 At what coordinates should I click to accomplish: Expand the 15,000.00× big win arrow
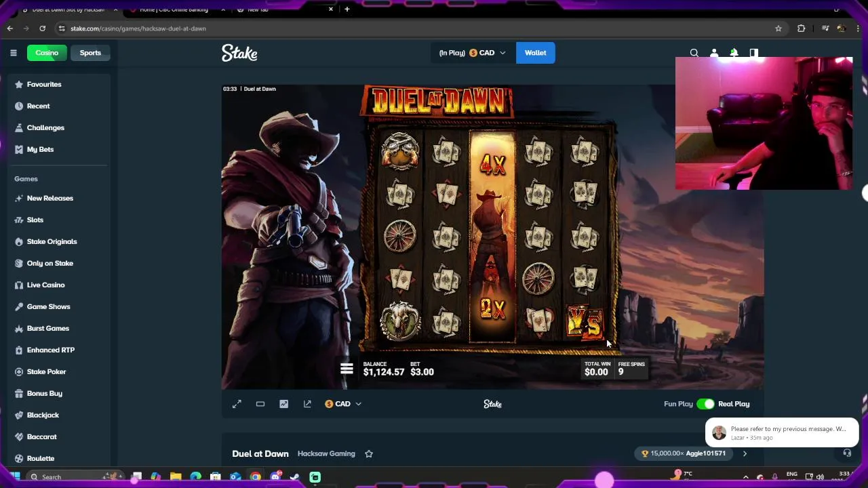(x=745, y=453)
